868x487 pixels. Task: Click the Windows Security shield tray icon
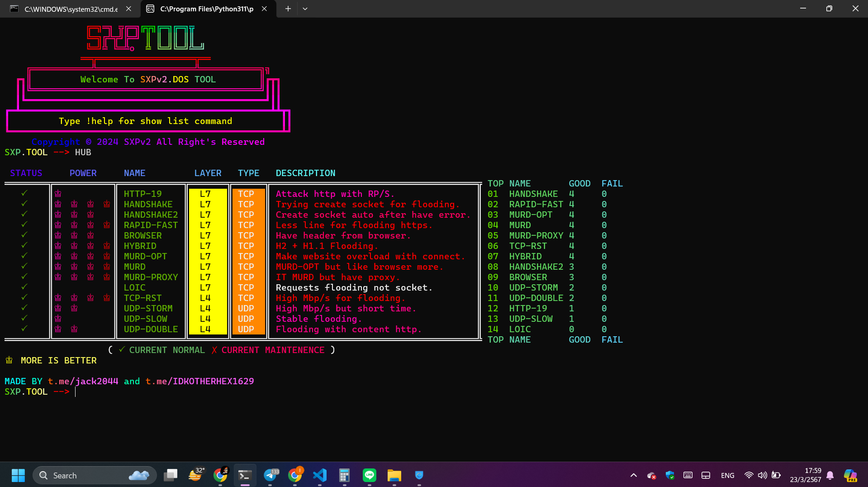670,475
